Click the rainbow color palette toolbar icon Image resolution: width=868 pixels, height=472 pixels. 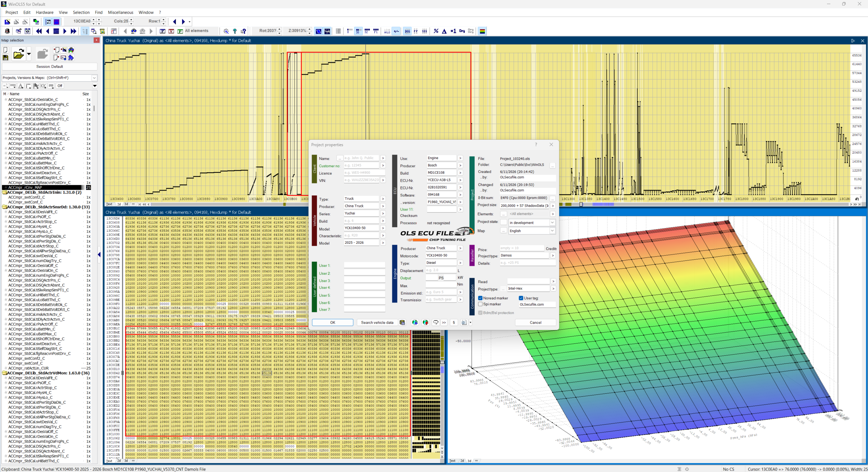(x=482, y=31)
